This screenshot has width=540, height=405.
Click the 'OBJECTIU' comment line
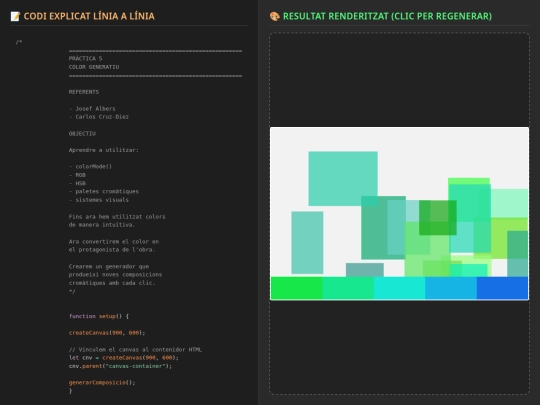click(x=82, y=133)
